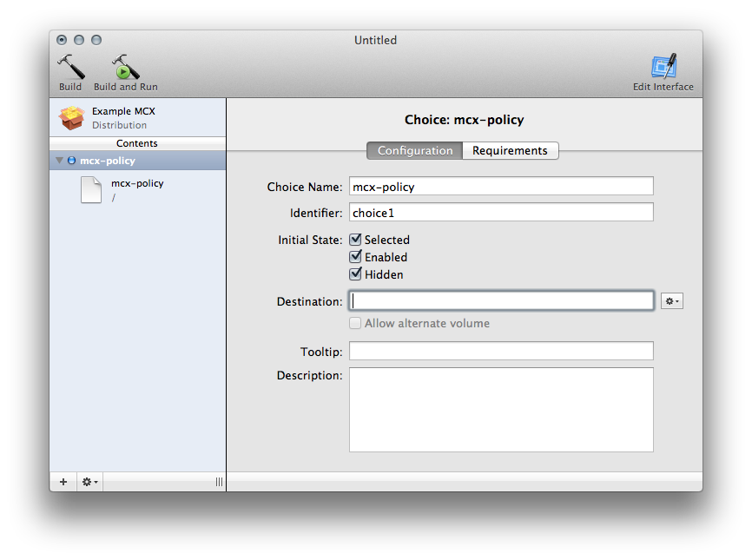Image resolution: width=752 pixels, height=560 pixels.
Task: Uncheck the Hidden checkbox
Action: click(355, 273)
